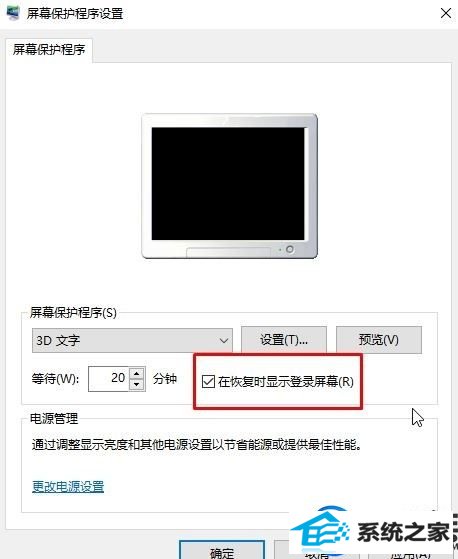Click the 系统之家 house logo watermark
The width and height of the screenshot is (458, 559).
pyautogui.click(x=321, y=531)
